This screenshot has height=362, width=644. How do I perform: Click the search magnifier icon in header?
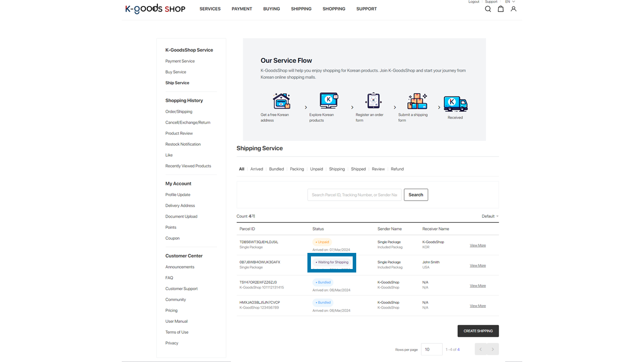488,9
